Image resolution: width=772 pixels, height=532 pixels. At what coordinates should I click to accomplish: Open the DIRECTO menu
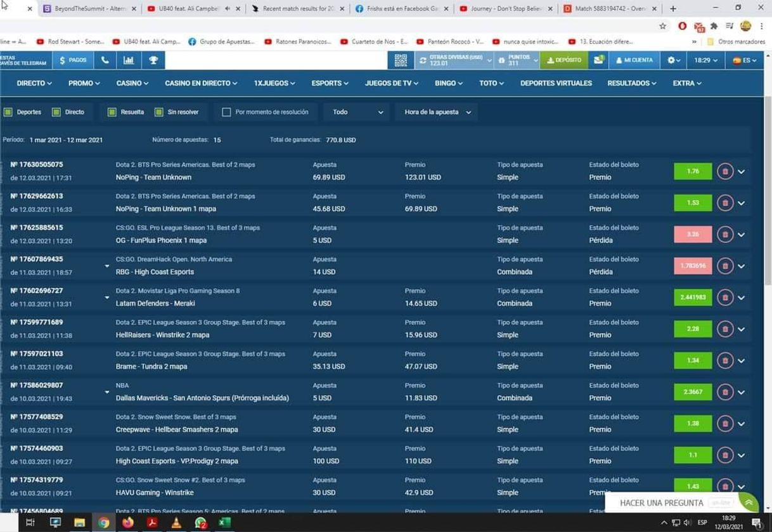(34, 84)
